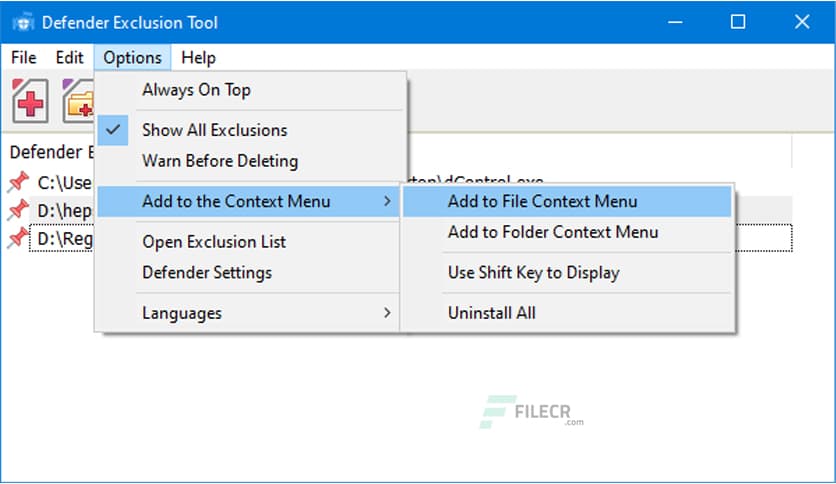Viewport: 836px width, 484px height.
Task: Click the red plus Add File toolbar icon
Action: [30, 101]
